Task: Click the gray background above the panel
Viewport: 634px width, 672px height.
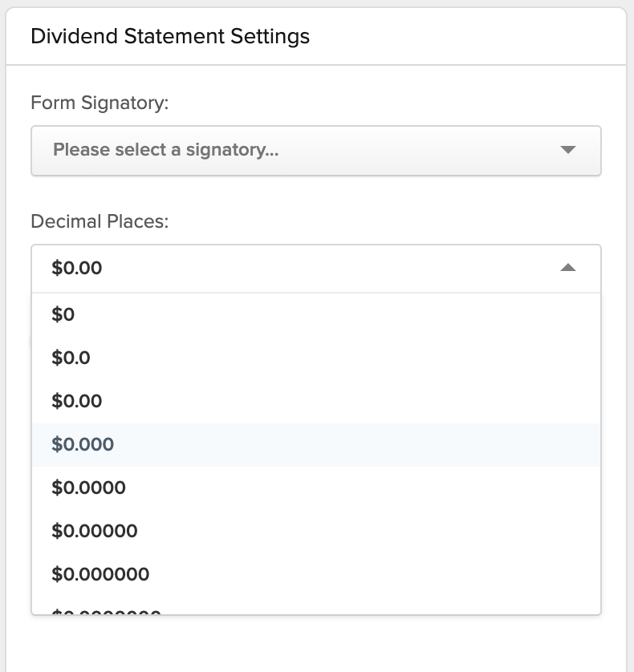Action: 316,2
